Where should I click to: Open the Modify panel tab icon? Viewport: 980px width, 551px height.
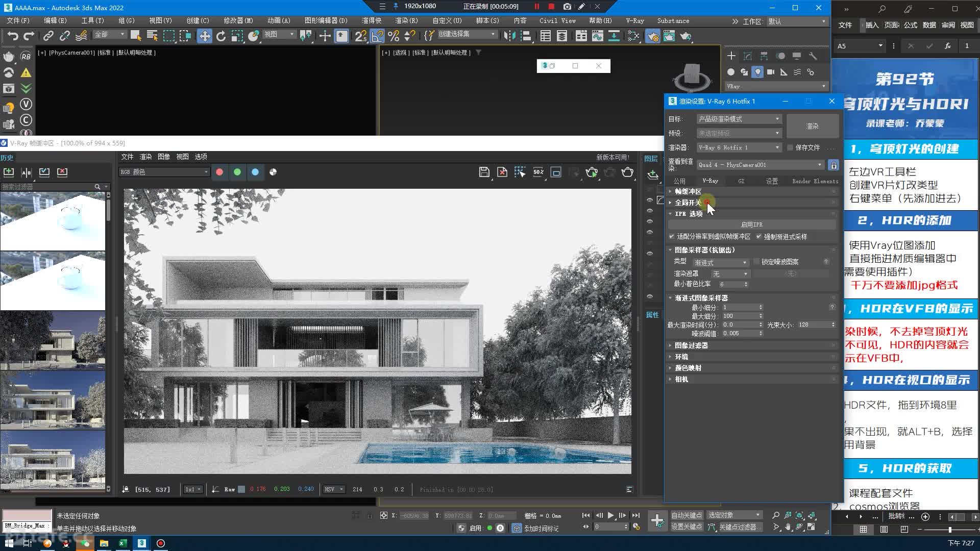point(748,56)
